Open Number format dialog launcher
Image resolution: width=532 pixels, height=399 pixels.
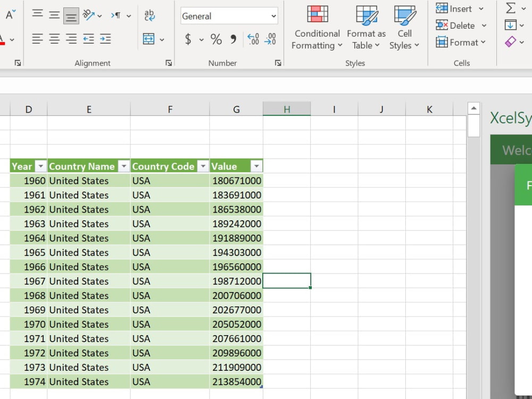pyautogui.click(x=278, y=63)
